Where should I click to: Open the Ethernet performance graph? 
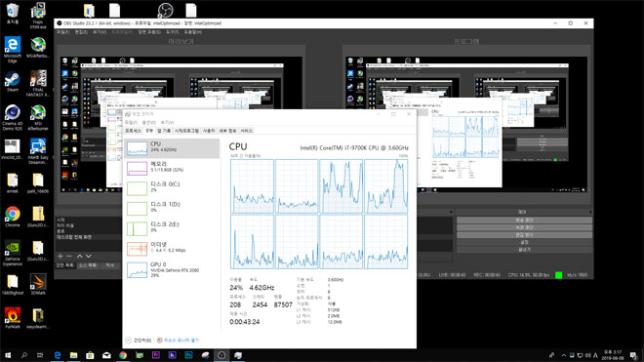tap(172, 249)
